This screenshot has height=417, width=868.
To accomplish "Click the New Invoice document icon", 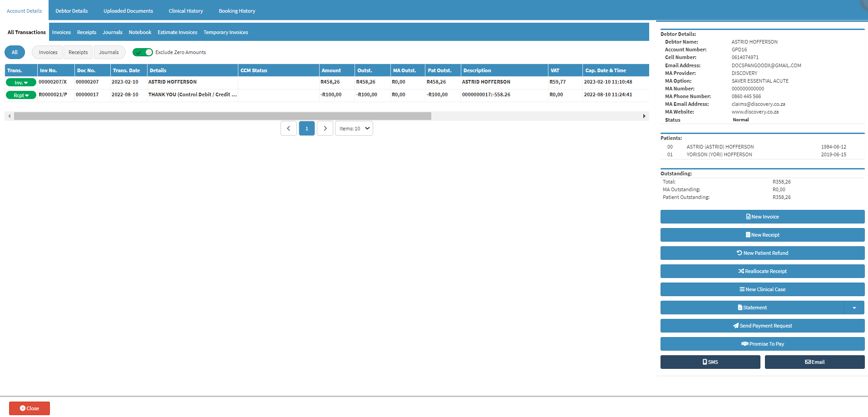I will tap(748, 217).
